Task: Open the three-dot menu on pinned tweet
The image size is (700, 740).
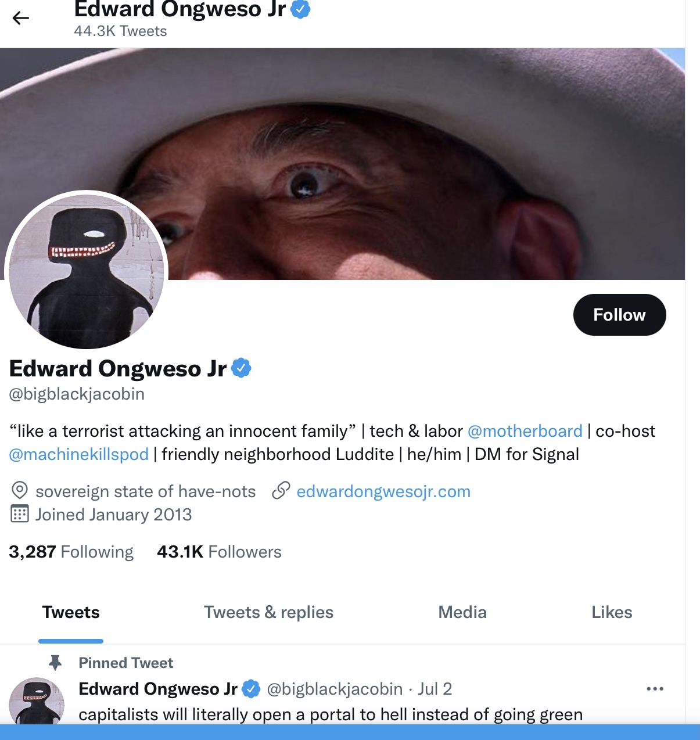Action: tap(655, 689)
